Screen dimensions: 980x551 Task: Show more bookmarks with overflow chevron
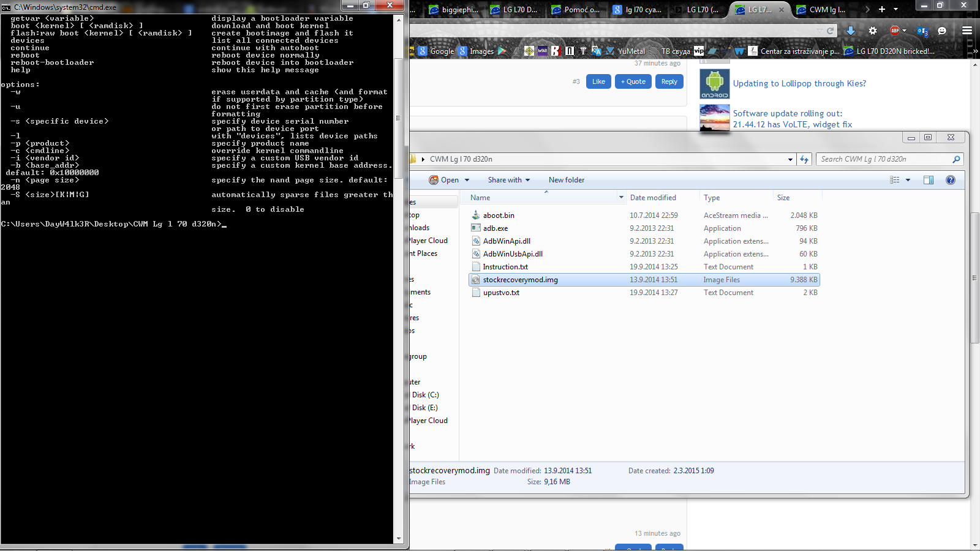pyautogui.click(x=975, y=51)
